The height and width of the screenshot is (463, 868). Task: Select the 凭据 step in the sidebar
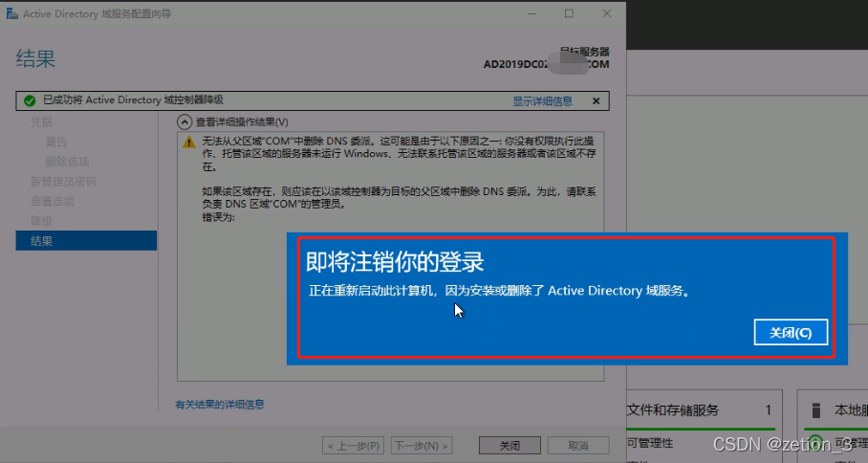pyautogui.click(x=41, y=121)
